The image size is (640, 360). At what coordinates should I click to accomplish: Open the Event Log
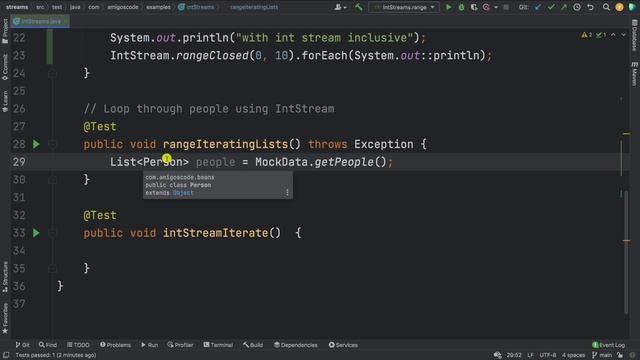click(x=608, y=345)
